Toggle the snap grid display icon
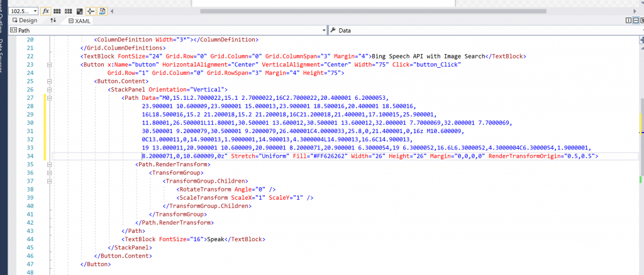This screenshot has height=275, width=644. [x=58, y=11]
